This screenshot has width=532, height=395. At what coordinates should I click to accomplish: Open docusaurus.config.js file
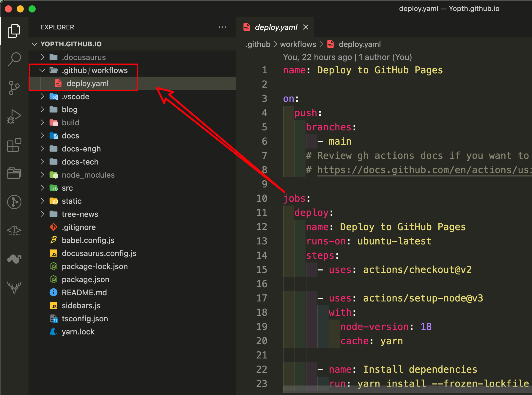pos(132,253)
